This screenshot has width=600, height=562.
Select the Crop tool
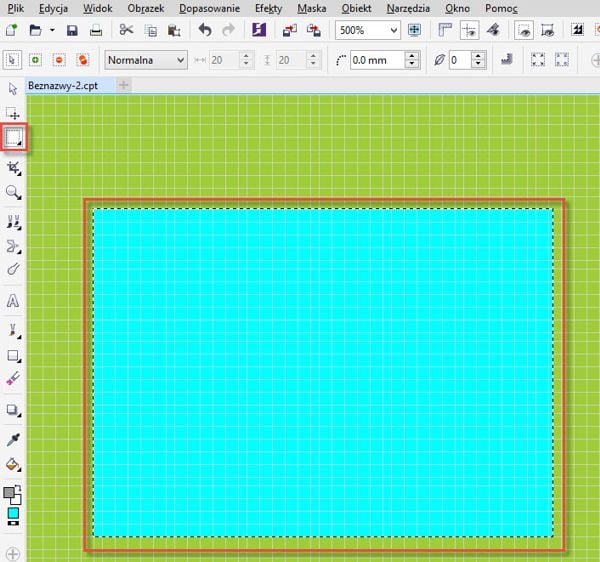(x=14, y=166)
